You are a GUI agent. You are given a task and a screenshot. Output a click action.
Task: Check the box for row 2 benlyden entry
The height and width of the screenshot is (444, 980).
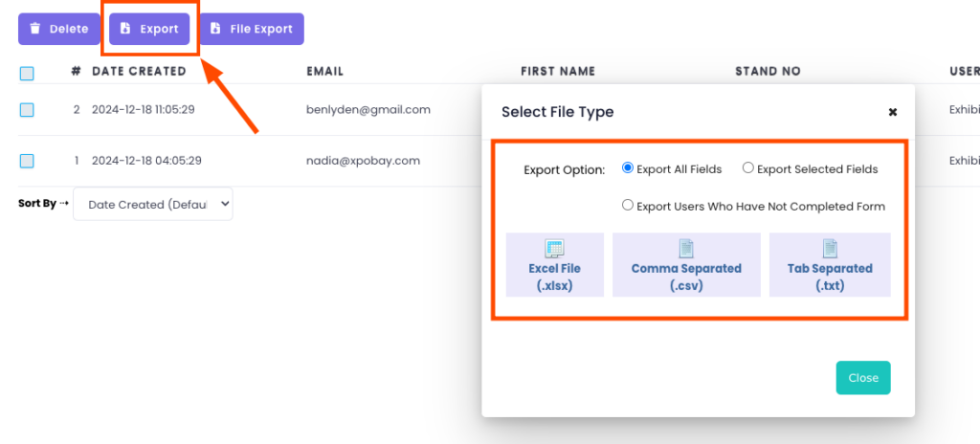click(27, 110)
